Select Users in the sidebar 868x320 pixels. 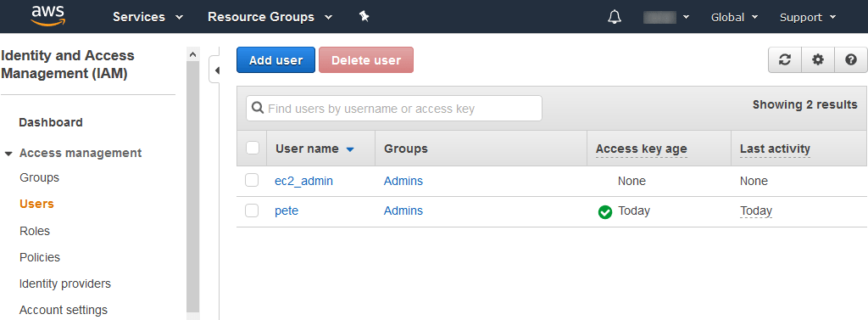click(x=36, y=204)
